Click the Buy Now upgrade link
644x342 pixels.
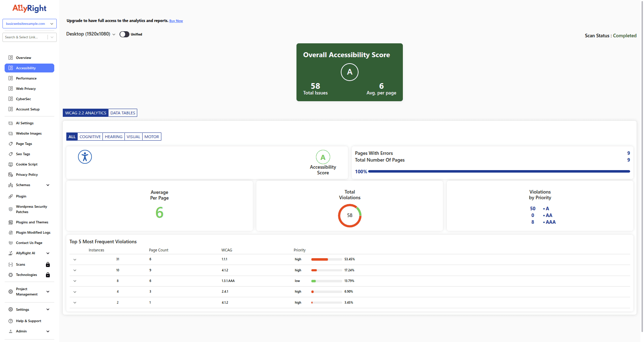176,21
